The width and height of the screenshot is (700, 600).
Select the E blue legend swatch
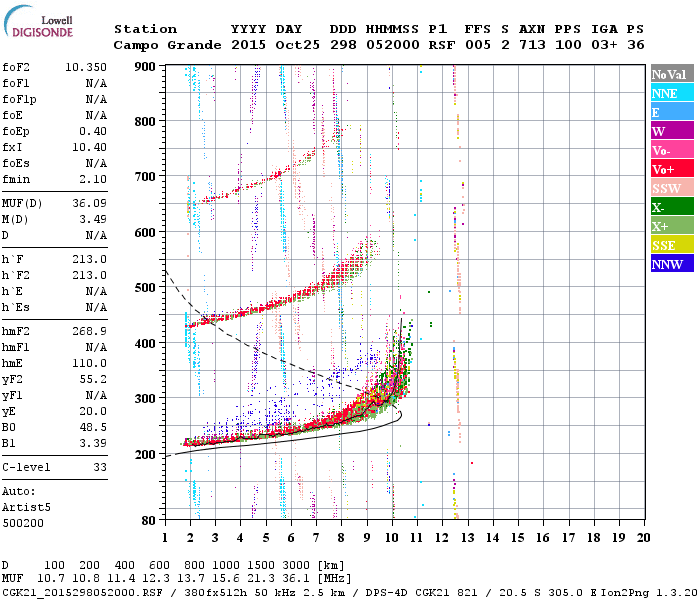(672, 112)
